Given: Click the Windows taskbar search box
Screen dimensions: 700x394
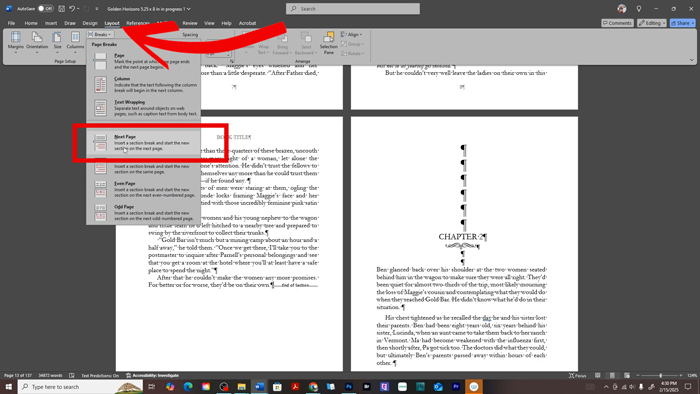Looking at the screenshot, I should click(81, 386).
